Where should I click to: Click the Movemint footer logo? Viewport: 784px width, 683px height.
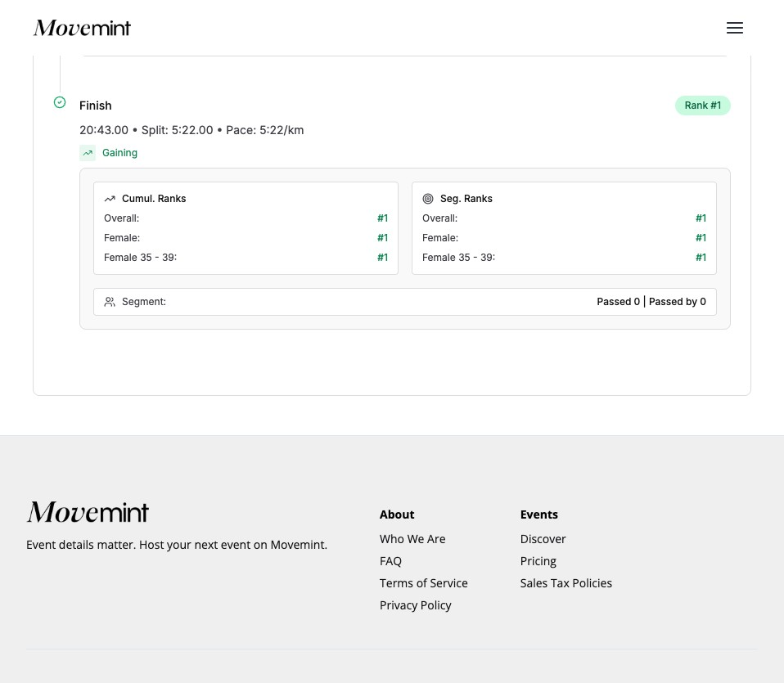pos(88,512)
